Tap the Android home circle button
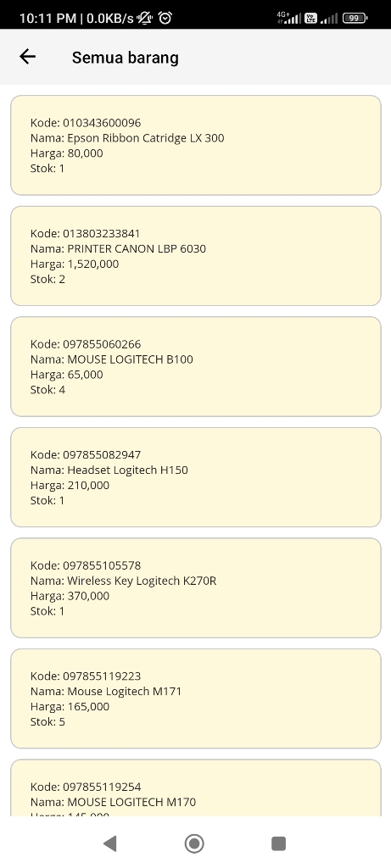This screenshot has height=868, width=391. tap(194, 843)
